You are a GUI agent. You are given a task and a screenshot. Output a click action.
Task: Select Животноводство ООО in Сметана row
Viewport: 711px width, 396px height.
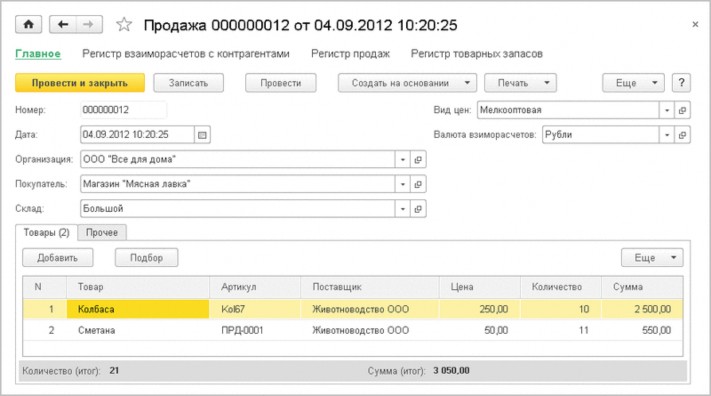[370, 330]
